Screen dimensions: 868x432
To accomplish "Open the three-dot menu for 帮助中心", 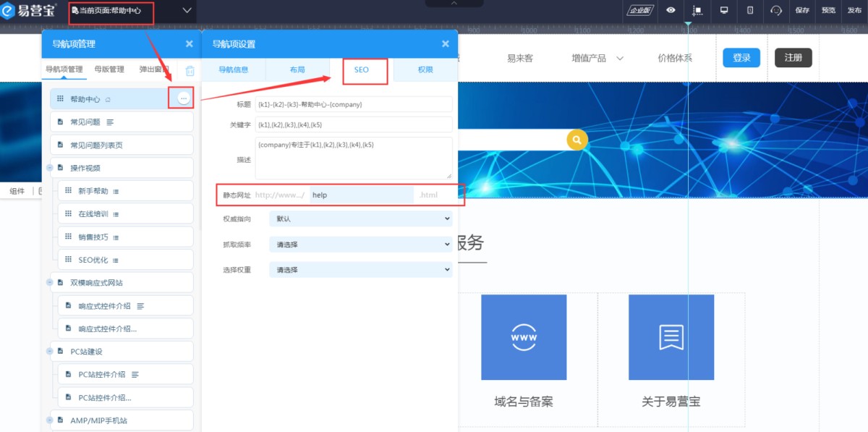I will (x=184, y=98).
